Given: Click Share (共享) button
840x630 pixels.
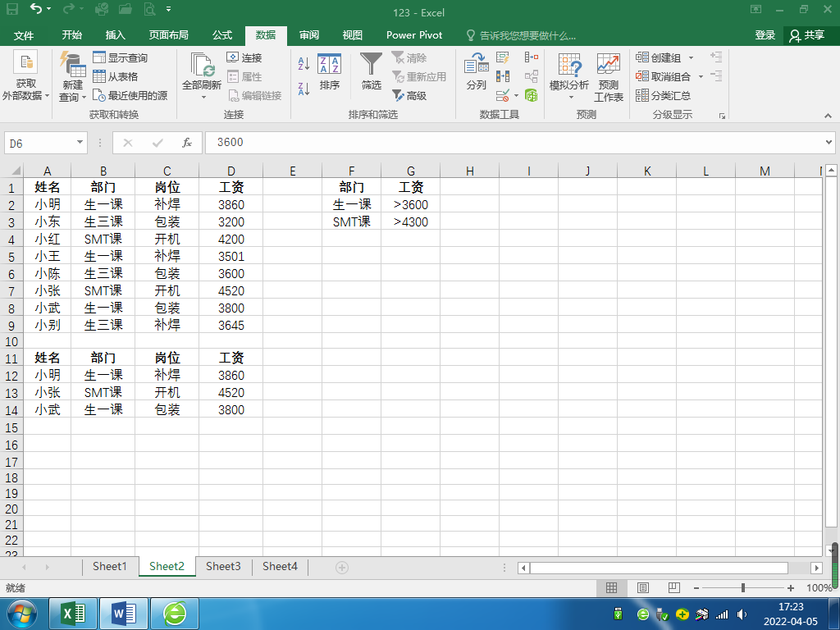Looking at the screenshot, I should coord(807,35).
